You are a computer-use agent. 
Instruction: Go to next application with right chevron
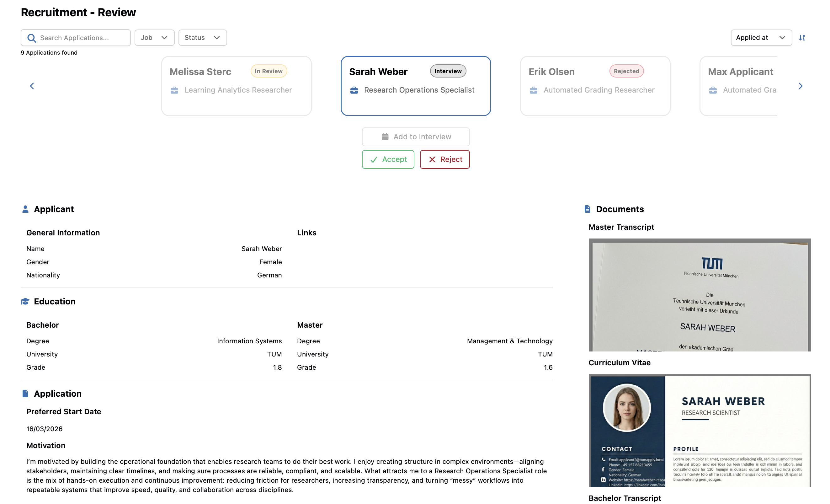pos(801,86)
